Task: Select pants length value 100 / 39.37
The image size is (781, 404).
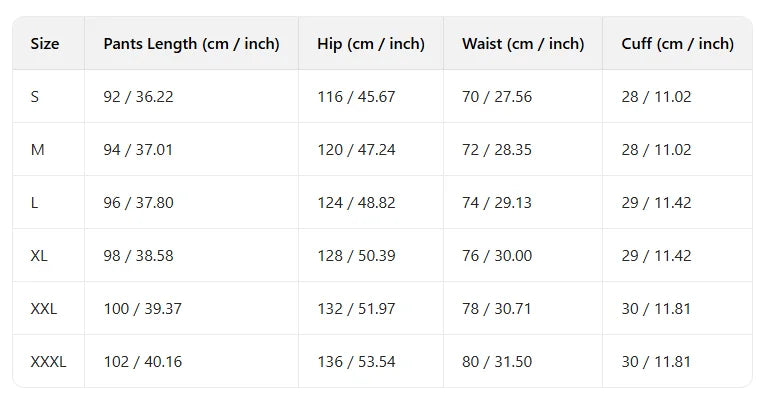Action: pos(142,309)
